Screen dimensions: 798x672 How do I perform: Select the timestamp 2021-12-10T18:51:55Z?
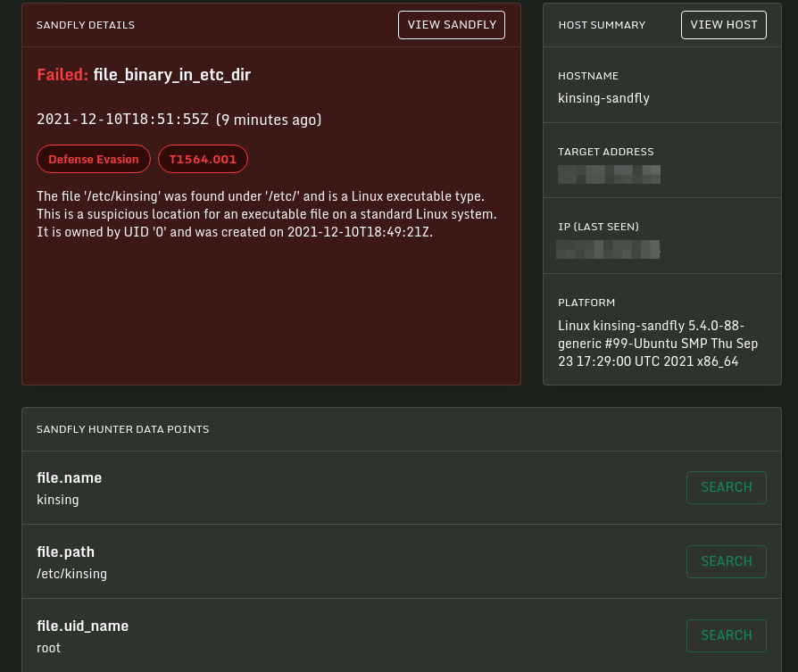(x=122, y=120)
